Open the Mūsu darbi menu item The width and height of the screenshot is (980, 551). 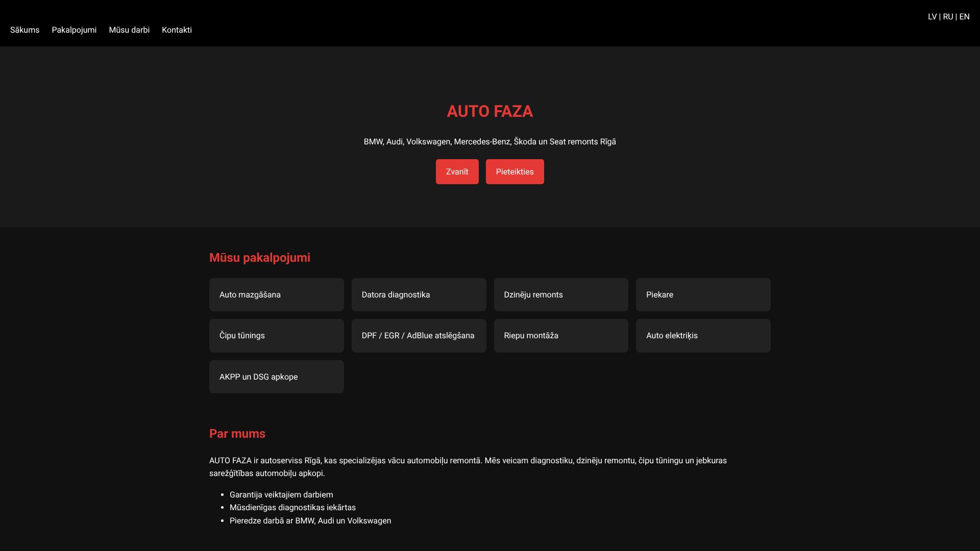click(129, 30)
